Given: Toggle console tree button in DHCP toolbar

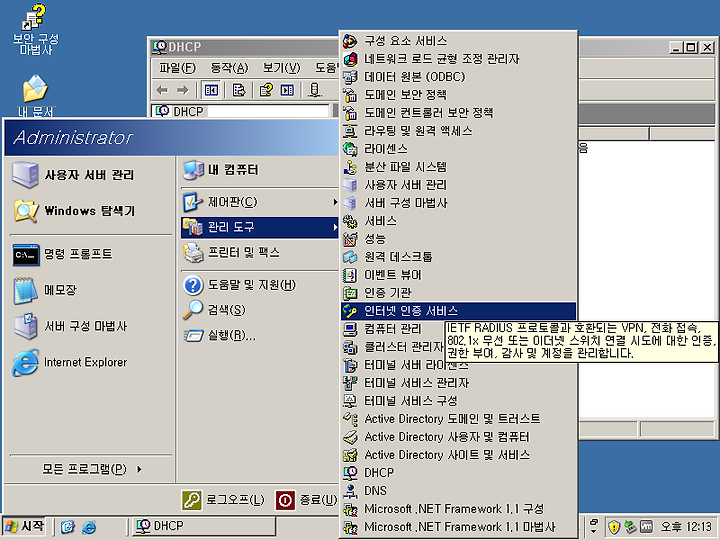Looking at the screenshot, I should pyautogui.click(x=211, y=90).
